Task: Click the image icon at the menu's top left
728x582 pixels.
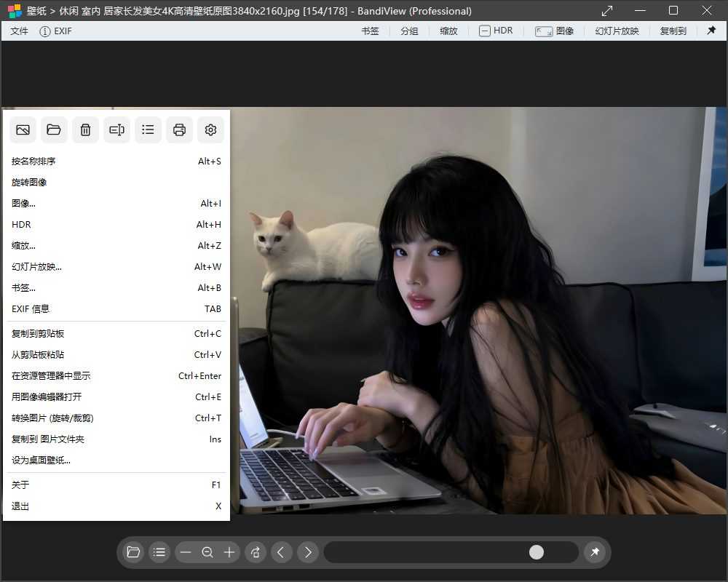Action: pyautogui.click(x=23, y=130)
